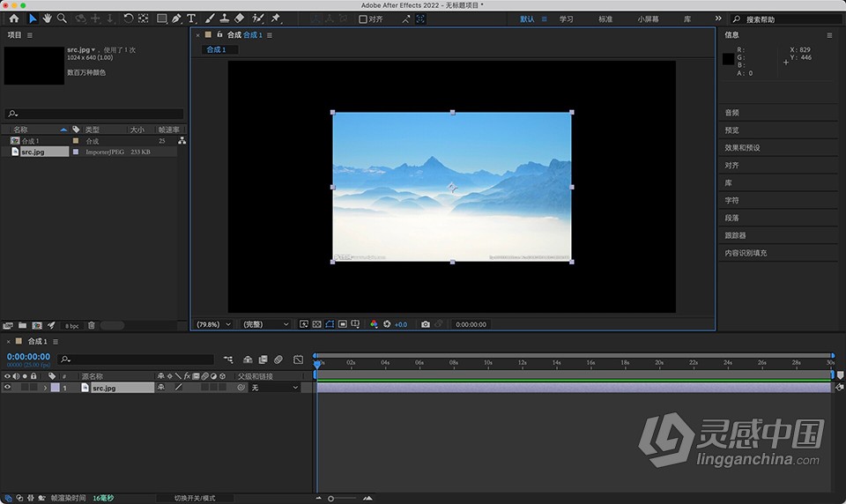Switch to the 库 workspace
This screenshot has width=846, height=504.
687,19
